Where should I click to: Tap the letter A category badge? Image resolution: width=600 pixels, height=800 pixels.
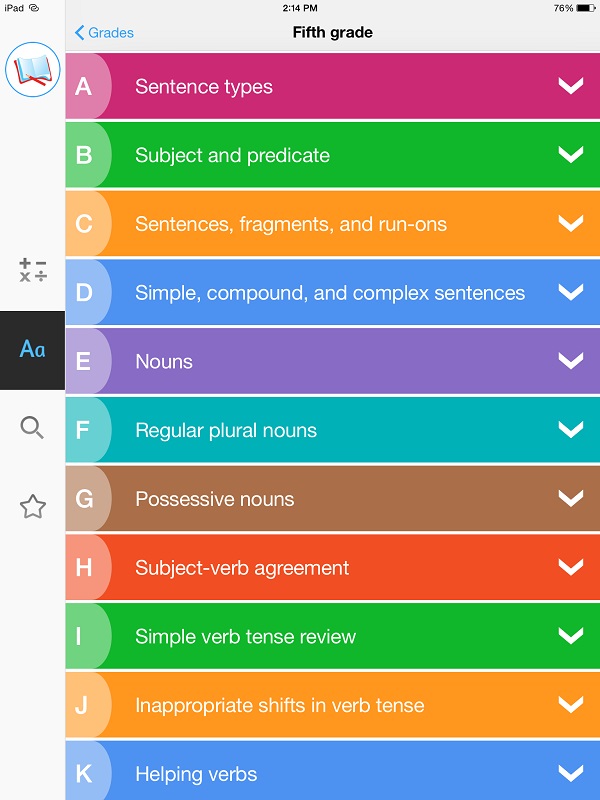click(84, 86)
